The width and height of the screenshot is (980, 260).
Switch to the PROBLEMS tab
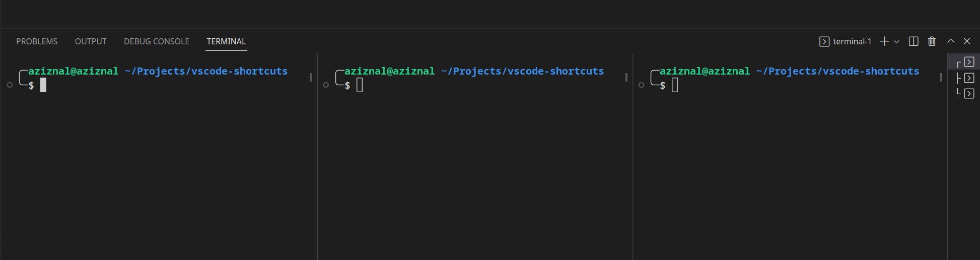37,41
